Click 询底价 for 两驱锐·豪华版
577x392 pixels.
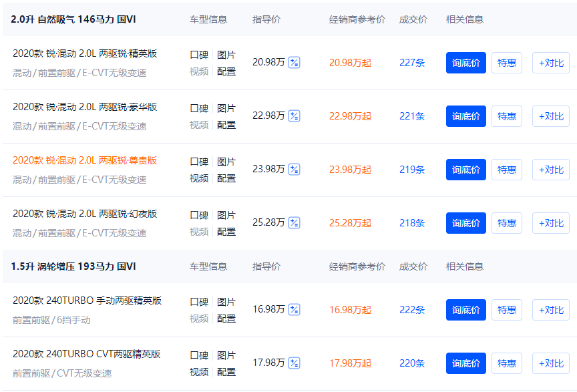pyautogui.click(x=466, y=116)
